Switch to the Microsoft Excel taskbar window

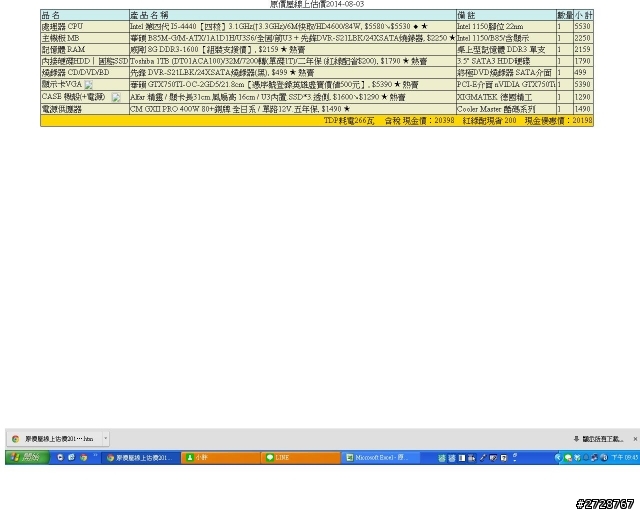click(x=380, y=458)
